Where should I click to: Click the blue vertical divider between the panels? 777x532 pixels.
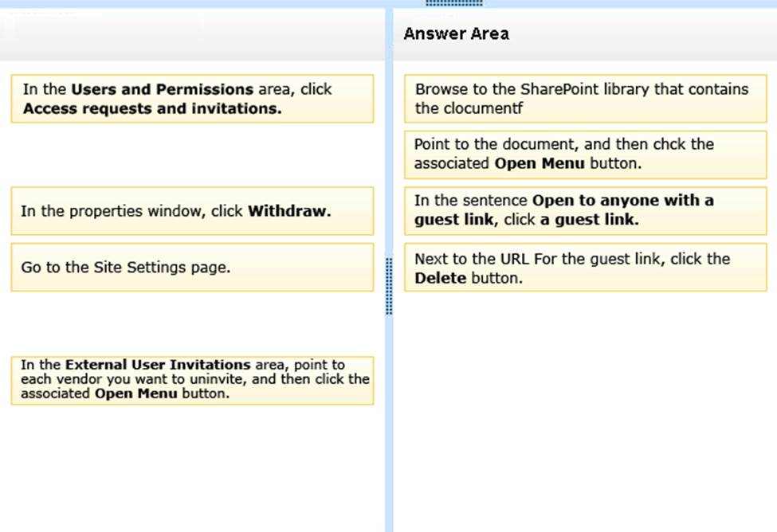[x=389, y=438]
